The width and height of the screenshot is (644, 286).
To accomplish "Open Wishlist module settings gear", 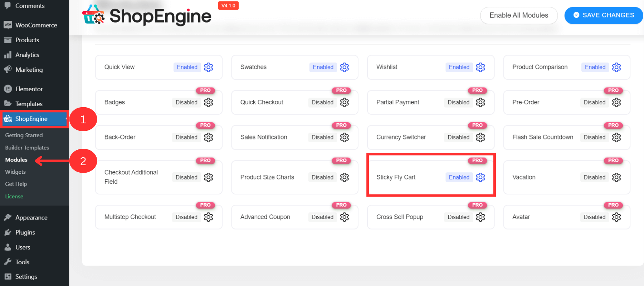I will [480, 67].
